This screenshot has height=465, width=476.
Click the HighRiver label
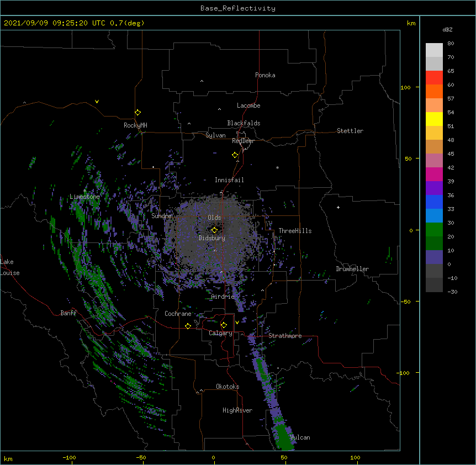(x=237, y=410)
